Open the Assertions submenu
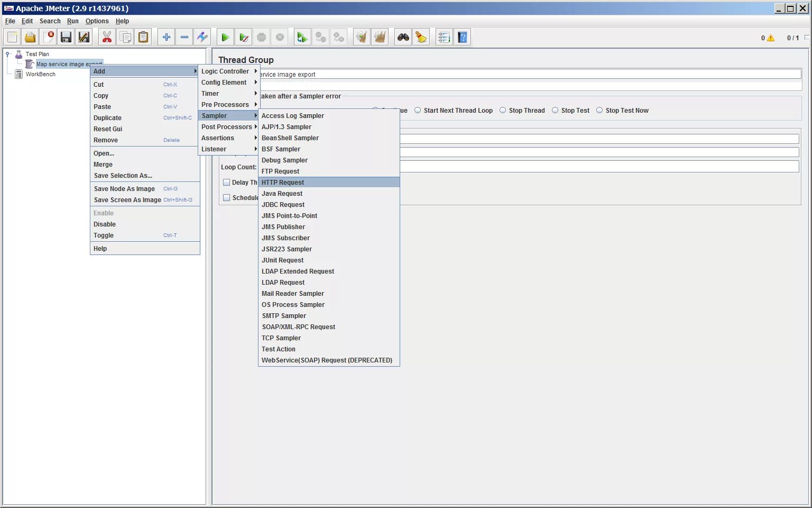 229,138
